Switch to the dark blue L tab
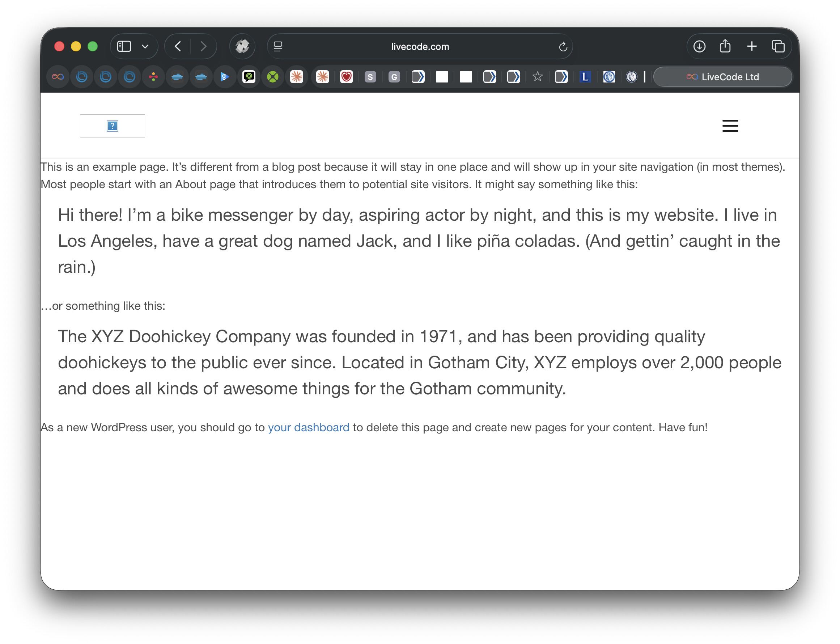The height and width of the screenshot is (644, 840). [585, 77]
